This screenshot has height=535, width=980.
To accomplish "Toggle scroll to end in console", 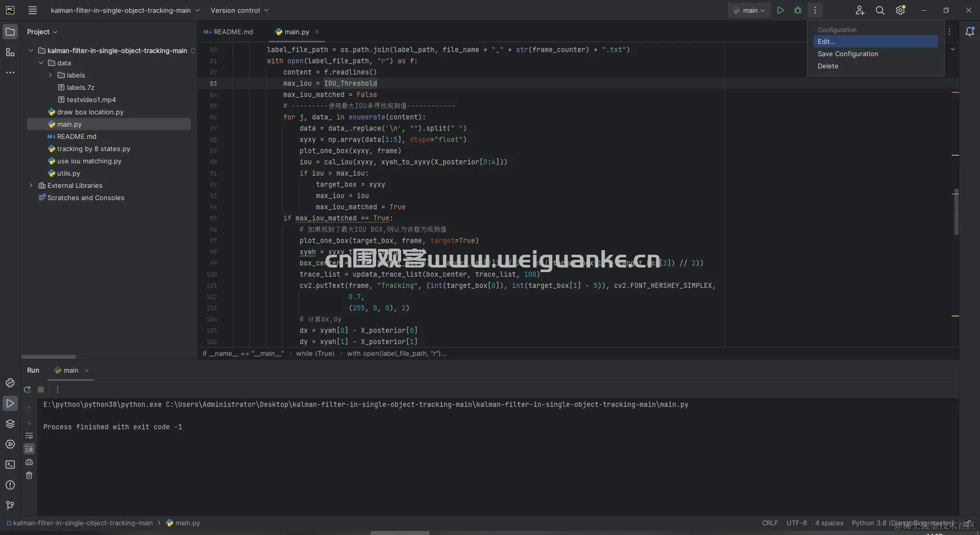I will click(29, 449).
